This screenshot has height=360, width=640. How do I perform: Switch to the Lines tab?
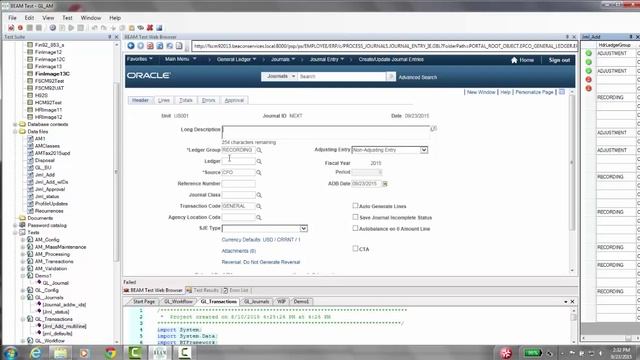click(164, 100)
